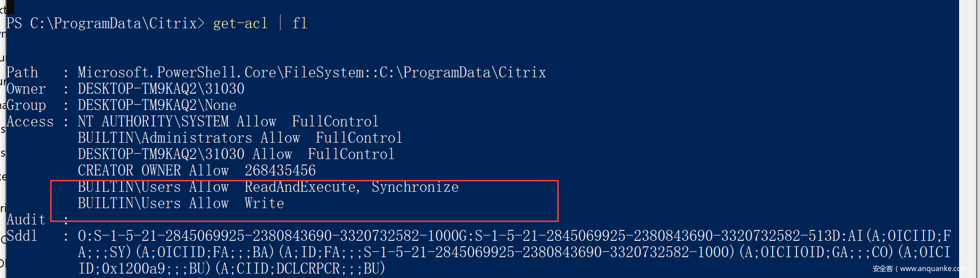Click the Sddl property label
The height and width of the screenshot is (278, 980).
(22, 236)
